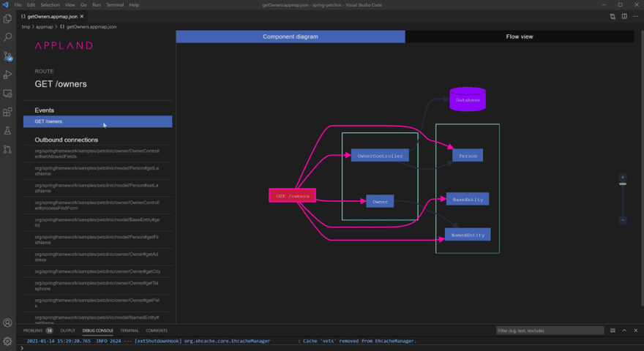Click getOwners.appmap.json breadcrumb
The width and height of the screenshot is (644, 351).
pos(91,26)
